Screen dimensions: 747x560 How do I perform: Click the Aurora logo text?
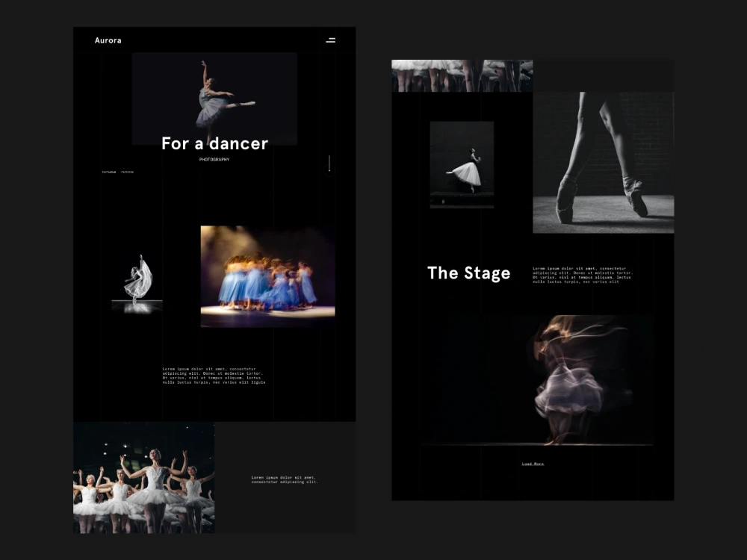point(108,40)
